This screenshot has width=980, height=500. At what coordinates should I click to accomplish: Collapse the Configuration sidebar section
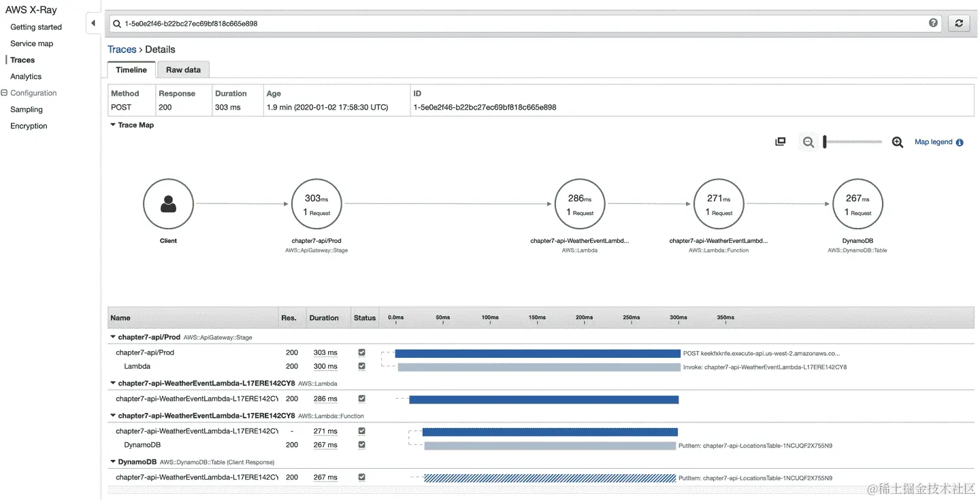[4, 93]
